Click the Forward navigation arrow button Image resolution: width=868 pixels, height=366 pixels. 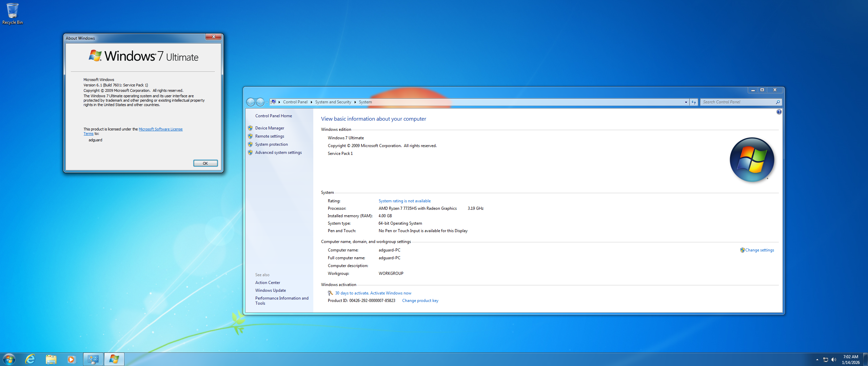pyautogui.click(x=260, y=102)
